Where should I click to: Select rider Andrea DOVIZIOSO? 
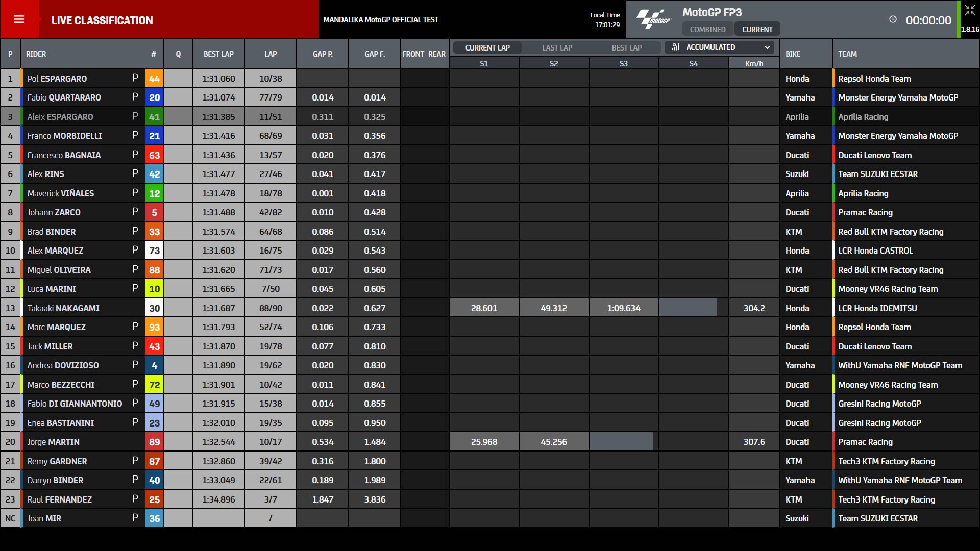pyautogui.click(x=63, y=365)
